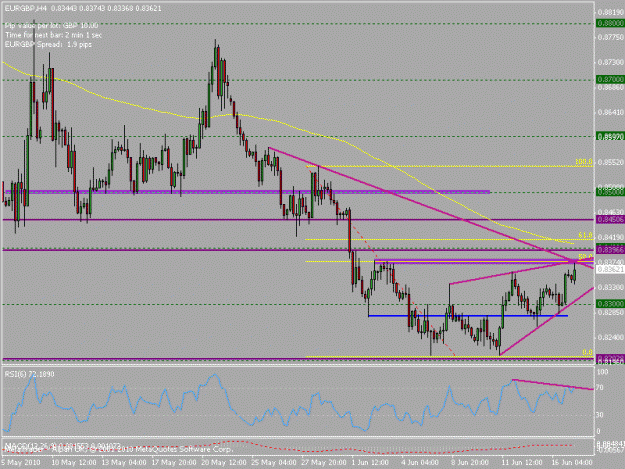Click the green 0.87000 price level tag
This screenshot has height=469, width=625.
click(x=610, y=80)
